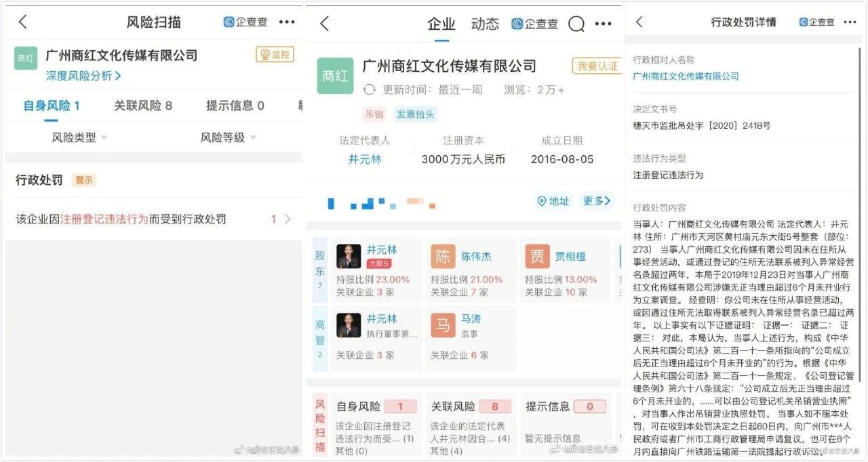
Task: Open three-dot menu on 行政处罚详情 screen
Action: tap(850, 22)
